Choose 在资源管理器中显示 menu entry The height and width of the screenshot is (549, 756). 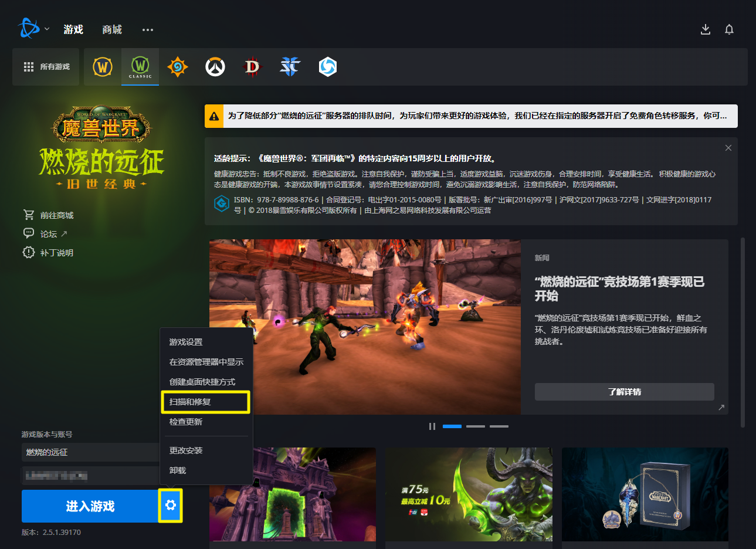point(206,362)
